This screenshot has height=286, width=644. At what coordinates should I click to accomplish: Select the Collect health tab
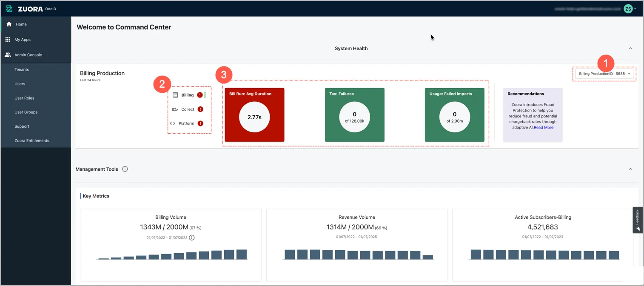pos(188,109)
